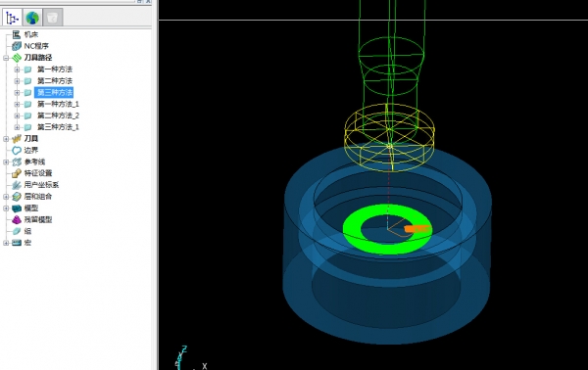
Task: Collapse the 刀具路径 tree node
Action: tap(6, 58)
